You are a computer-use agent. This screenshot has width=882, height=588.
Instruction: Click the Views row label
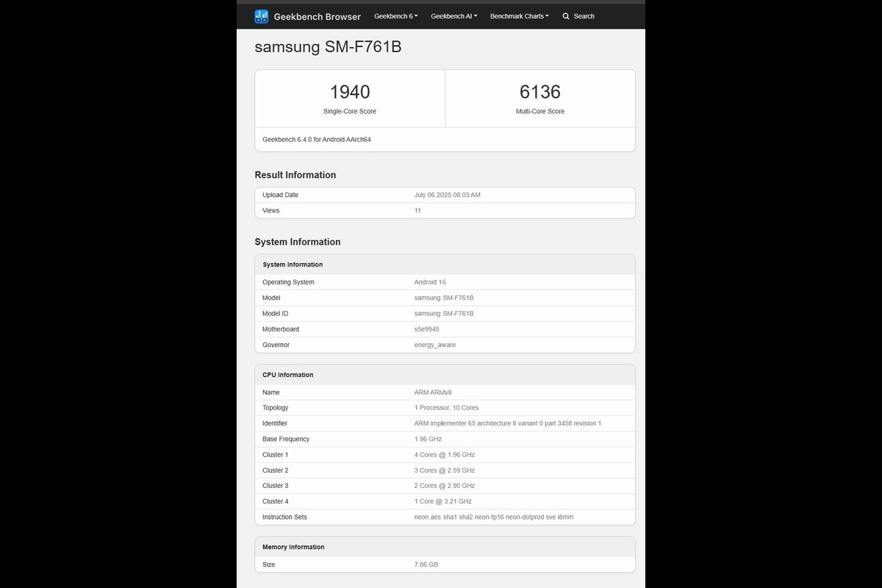270,211
